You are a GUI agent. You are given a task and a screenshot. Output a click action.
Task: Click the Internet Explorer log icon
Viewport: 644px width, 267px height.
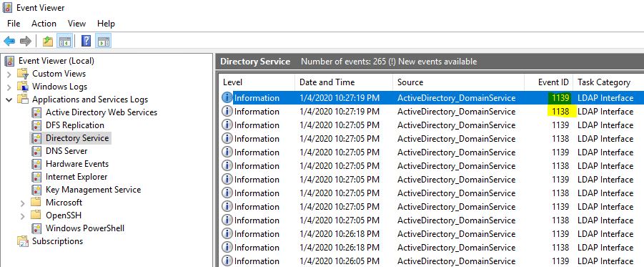37,177
